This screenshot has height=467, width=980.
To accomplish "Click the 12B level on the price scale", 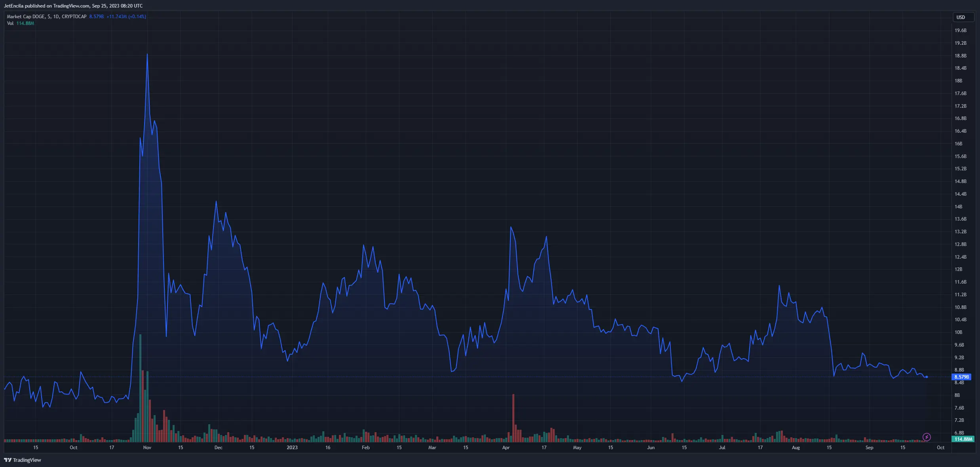I will pyautogui.click(x=958, y=269).
